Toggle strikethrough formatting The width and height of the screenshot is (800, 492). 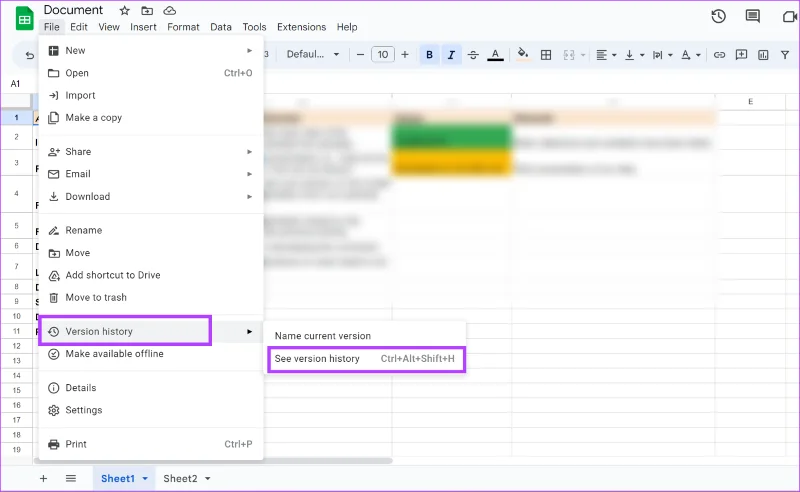click(x=473, y=55)
